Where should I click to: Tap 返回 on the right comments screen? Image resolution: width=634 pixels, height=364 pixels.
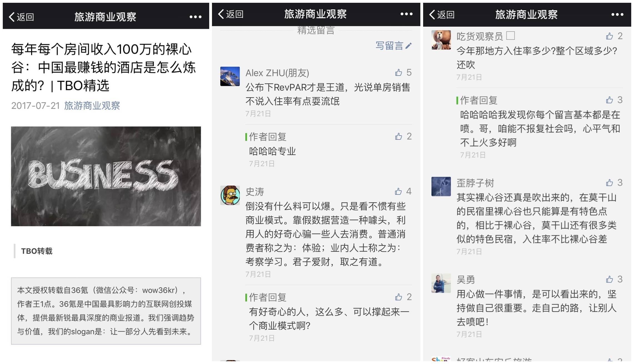click(442, 14)
